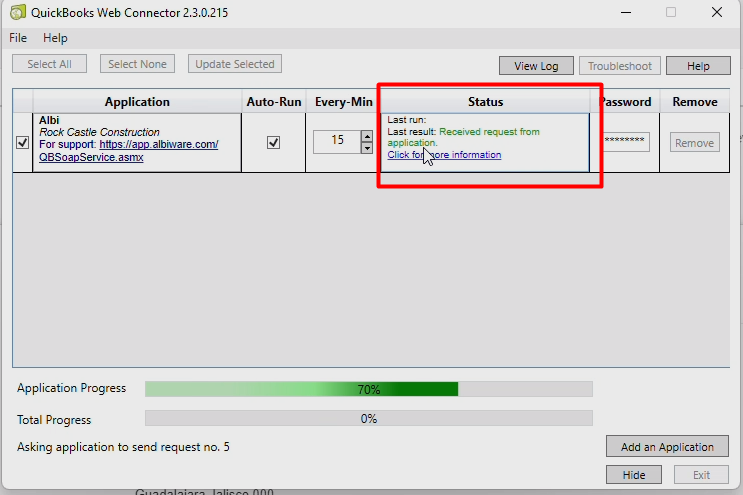Click the Select None button

pos(137,64)
